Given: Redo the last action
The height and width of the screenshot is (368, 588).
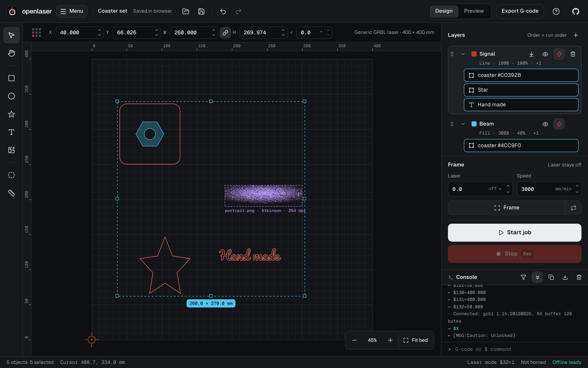Looking at the screenshot, I should pos(238,11).
